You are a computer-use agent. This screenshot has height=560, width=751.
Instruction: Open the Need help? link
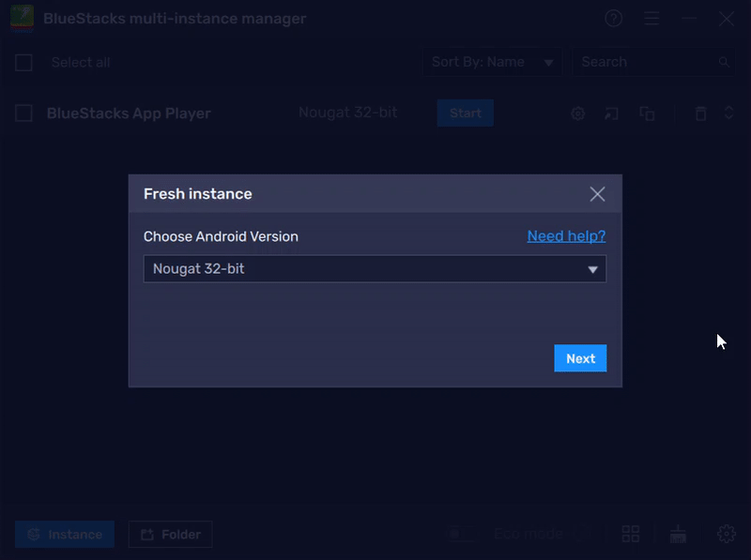tap(566, 236)
